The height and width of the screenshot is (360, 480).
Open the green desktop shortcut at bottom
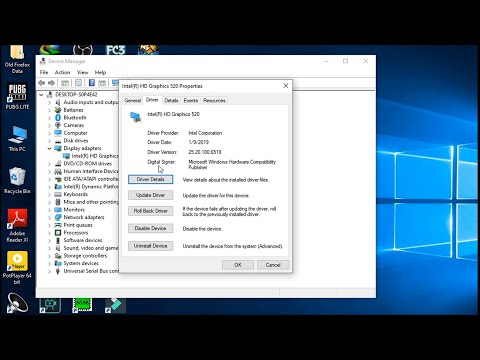[x=82, y=305]
